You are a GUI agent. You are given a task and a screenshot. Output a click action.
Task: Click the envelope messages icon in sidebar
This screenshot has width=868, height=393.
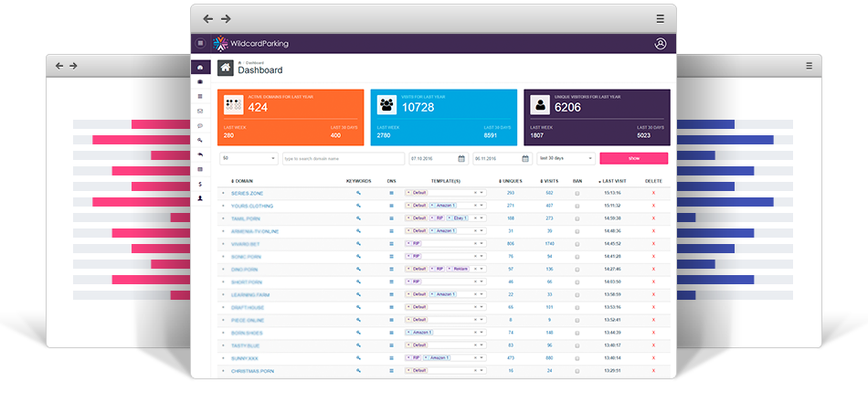200,111
